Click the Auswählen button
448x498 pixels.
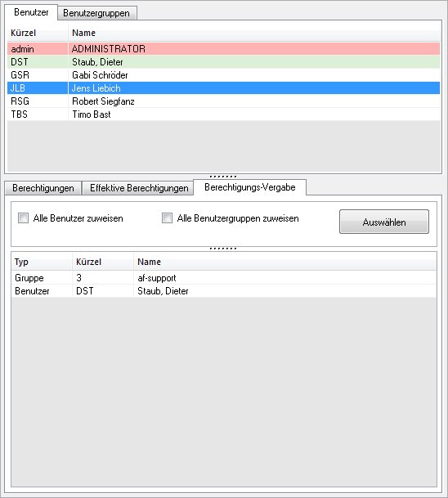coord(384,222)
